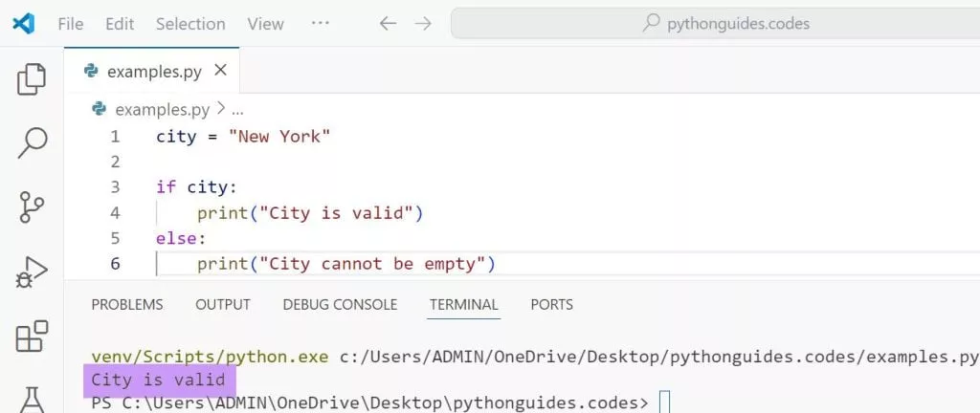Click the Go Forward arrow
Screen dimensions: 980x413
coord(423,24)
